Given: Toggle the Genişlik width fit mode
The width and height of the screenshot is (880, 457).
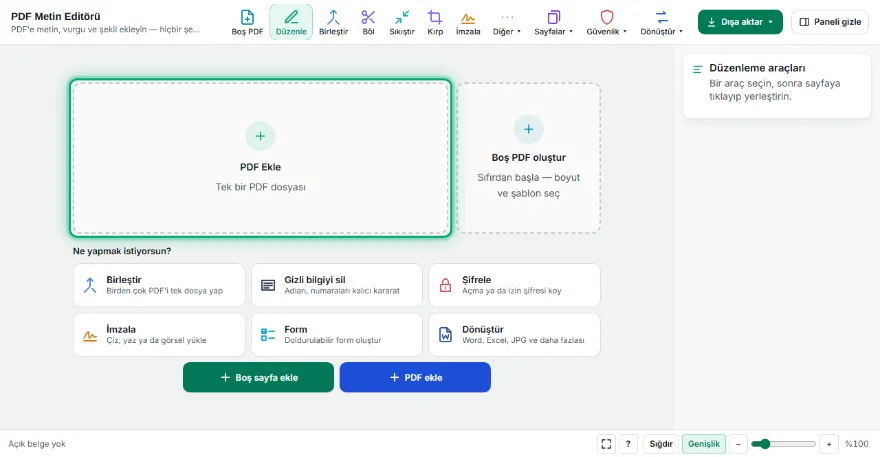Looking at the screenshot, I should pyautogui.click(x=704, y=444).
